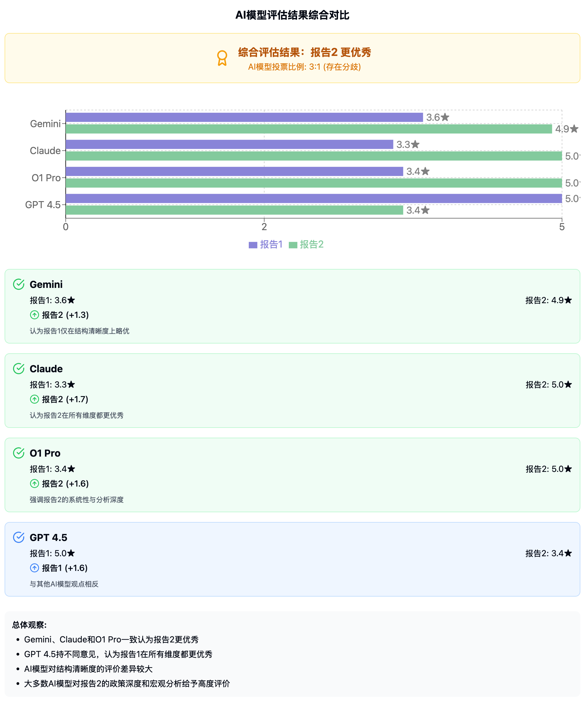Click the blue up-arrow icon in GPT 4.5 card

pos(35,568)
